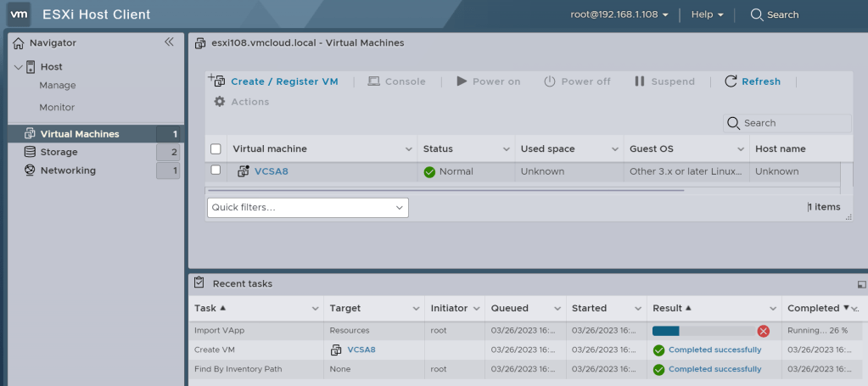The width and height of the screenshot is (868, 386).
Task: Collapse the Navigator panel with double chevron
Action: tap(169, 42)
